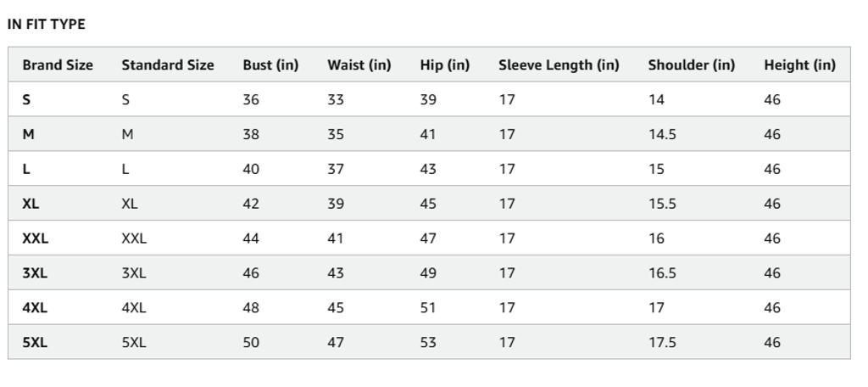
Task: Select the bust value 48 in row 4XL
Action: tap(251, 308)
